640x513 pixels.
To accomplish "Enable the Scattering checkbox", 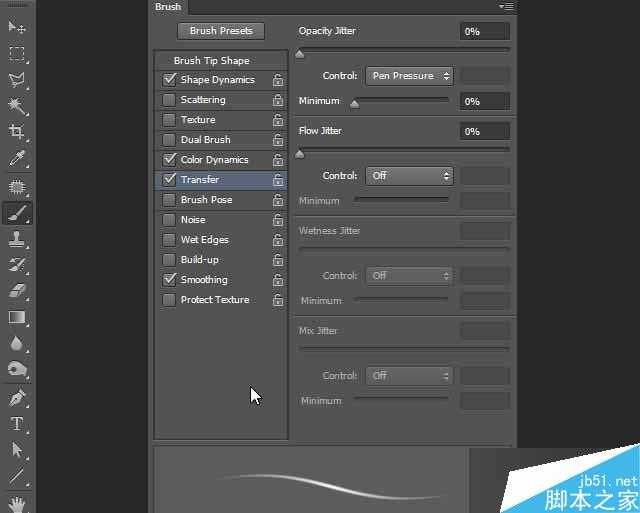I will coord(169,100).
